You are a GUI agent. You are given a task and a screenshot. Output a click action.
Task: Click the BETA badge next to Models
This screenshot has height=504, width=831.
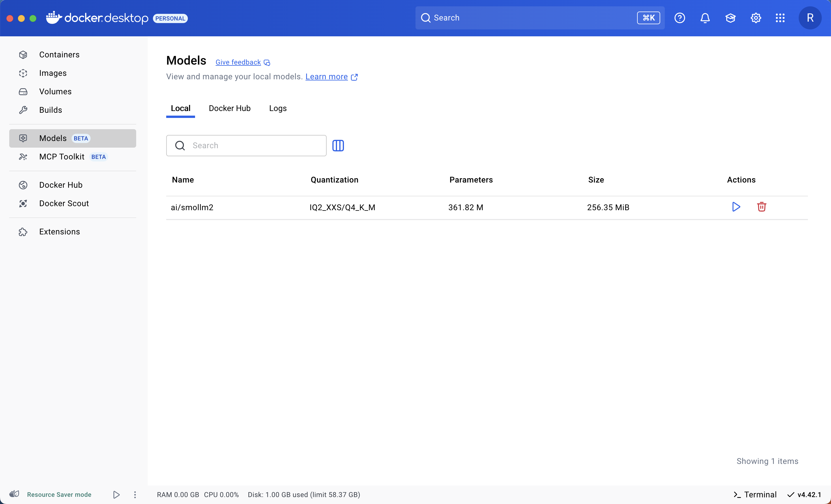point(81,138)
